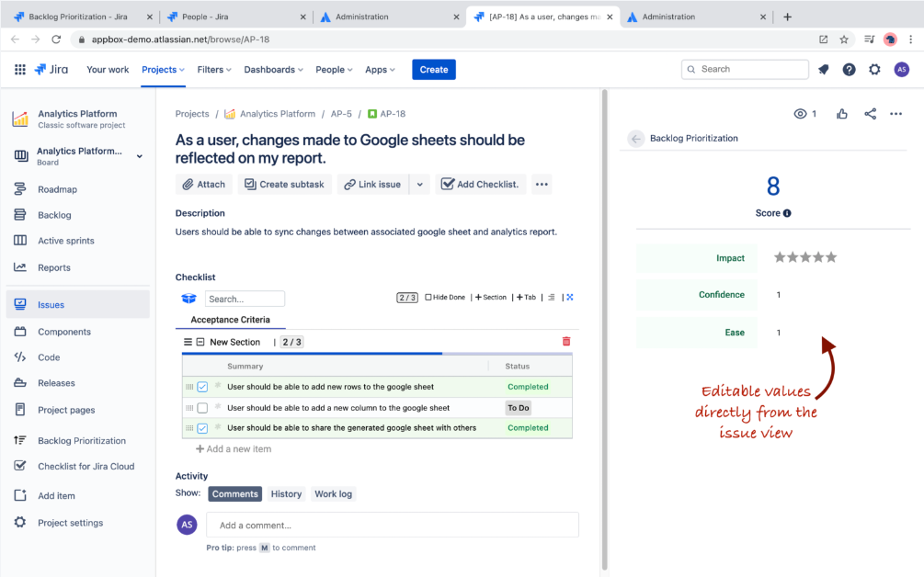Click the blue Create button
Image resolution: width=924 pixels, height=577 pixels.
433,70
